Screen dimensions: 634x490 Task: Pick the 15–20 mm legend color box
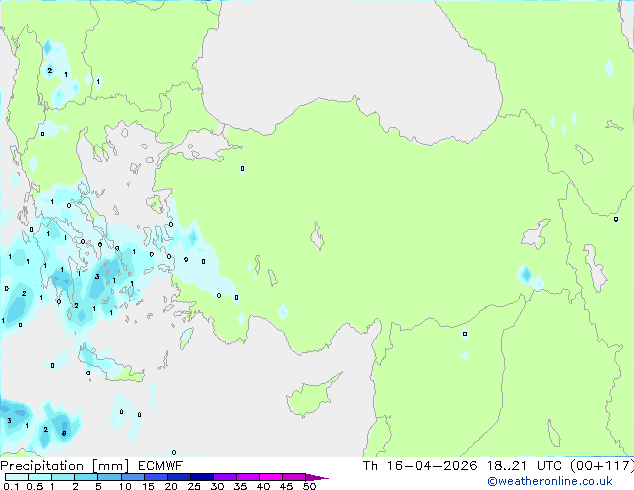click(155, 477)
